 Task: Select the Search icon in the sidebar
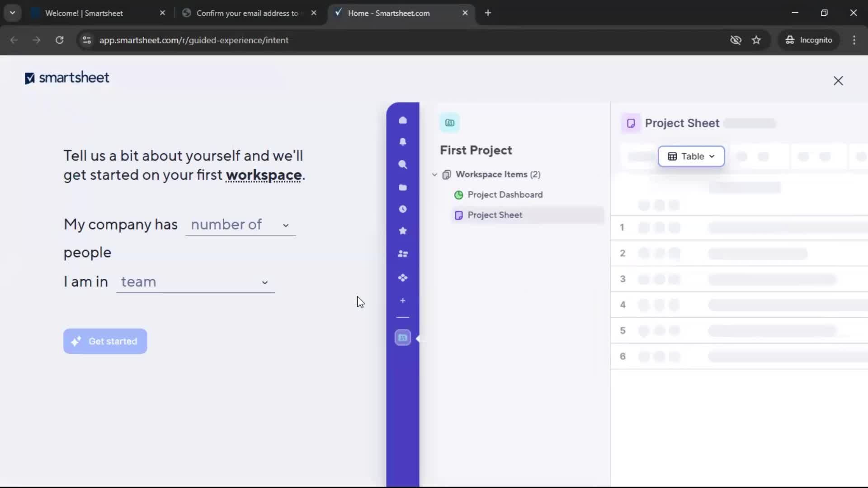click(403, 165)
